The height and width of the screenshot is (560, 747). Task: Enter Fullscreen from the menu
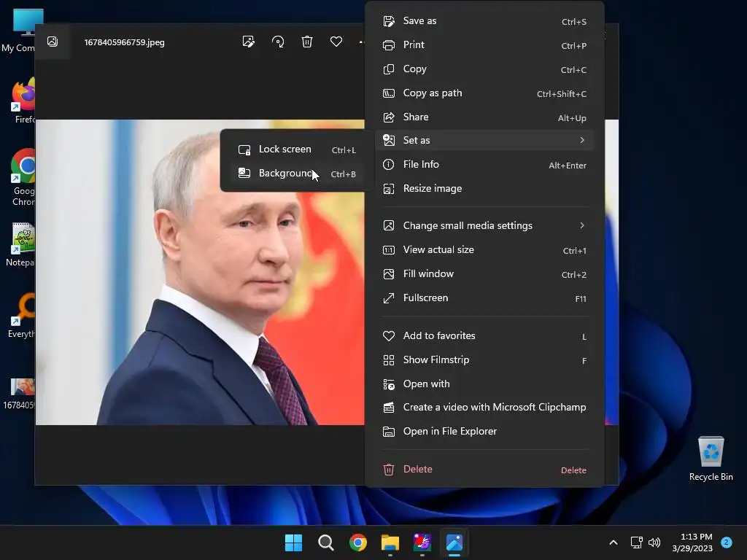[484, 298]
